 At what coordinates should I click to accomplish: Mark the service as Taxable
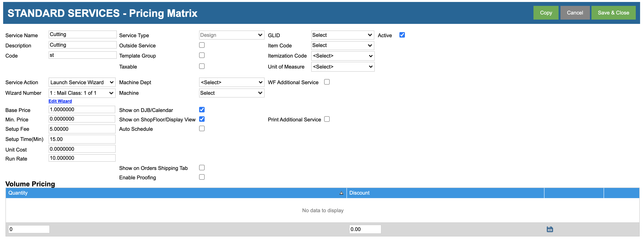click(x=202, y=66)
